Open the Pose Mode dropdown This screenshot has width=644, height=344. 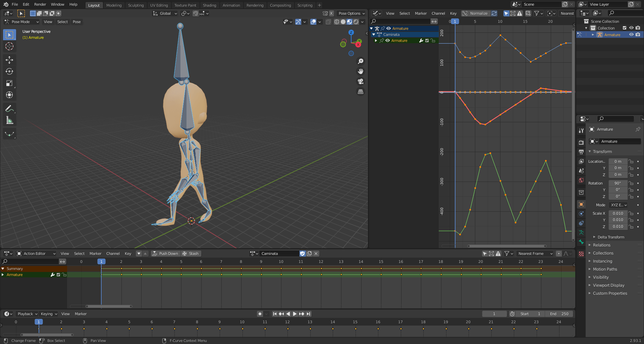(x=22, y=22)
